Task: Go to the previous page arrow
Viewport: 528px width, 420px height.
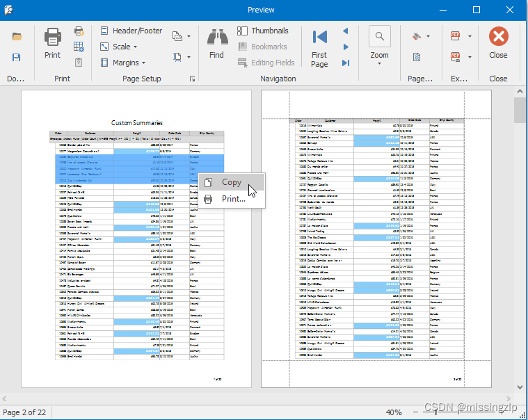Action: (x=346, y=31)
